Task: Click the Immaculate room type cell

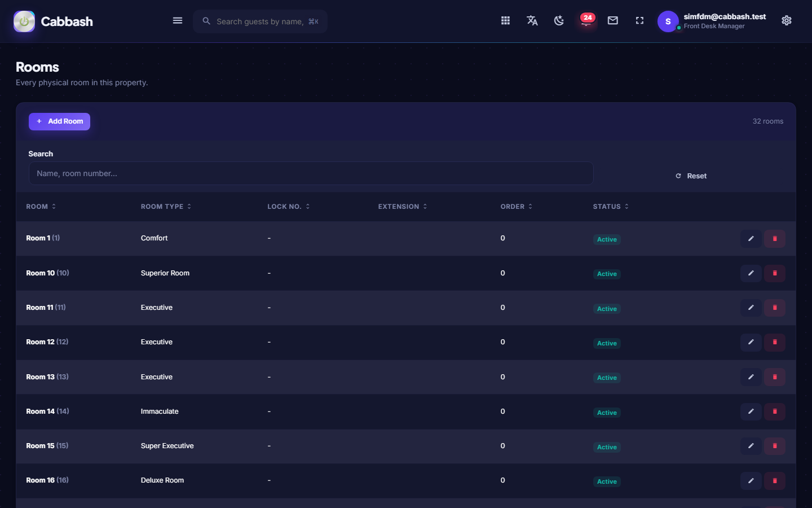Action: 160,411
